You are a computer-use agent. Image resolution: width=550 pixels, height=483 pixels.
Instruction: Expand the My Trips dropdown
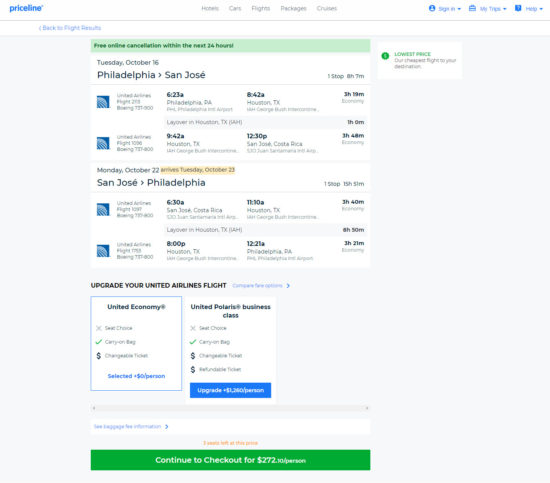(488, 8)
